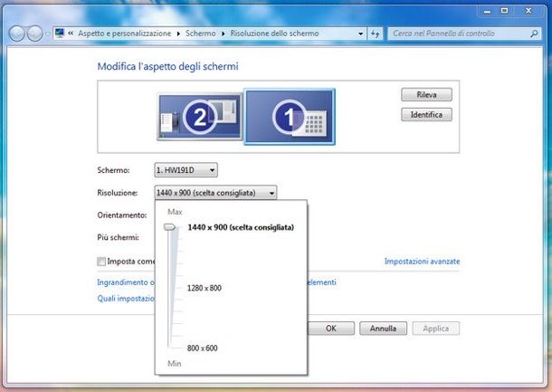The height and width of the screenshot is (392, 552).
Task: Open the Schermo dropdown HW191D
Action: pyautogui.click(x=186, y=169)
